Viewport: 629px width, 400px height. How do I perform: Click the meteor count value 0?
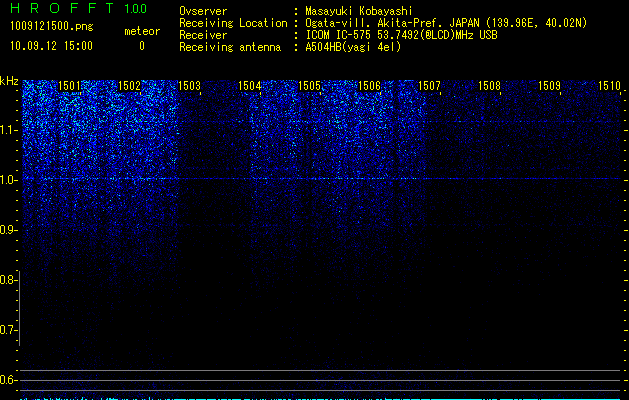click(142, 46)
